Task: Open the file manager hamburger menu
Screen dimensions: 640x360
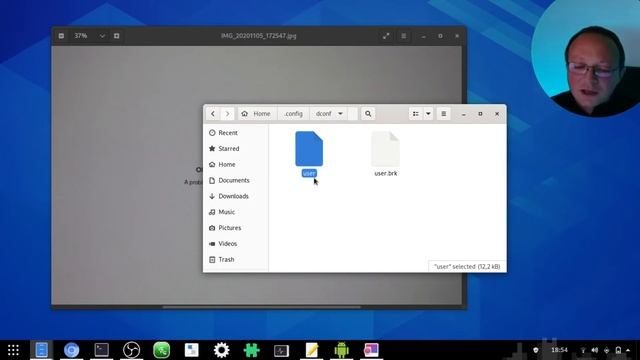Action: pos(444,114)
